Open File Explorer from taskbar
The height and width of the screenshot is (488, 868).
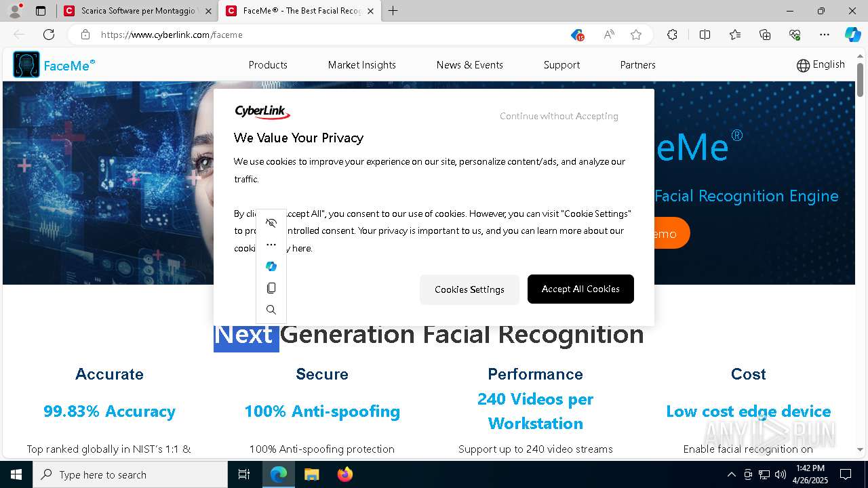coord(311,474)
